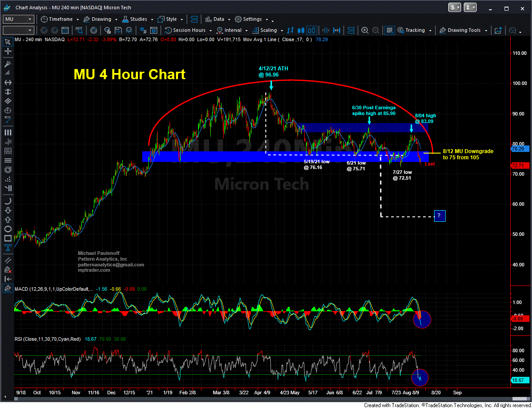The height and width of the screenshot is (408, 532).
Task: Click the 8/12 MU Downgrade annotation text
Action: pyautogui.click(x=468, y=154)
